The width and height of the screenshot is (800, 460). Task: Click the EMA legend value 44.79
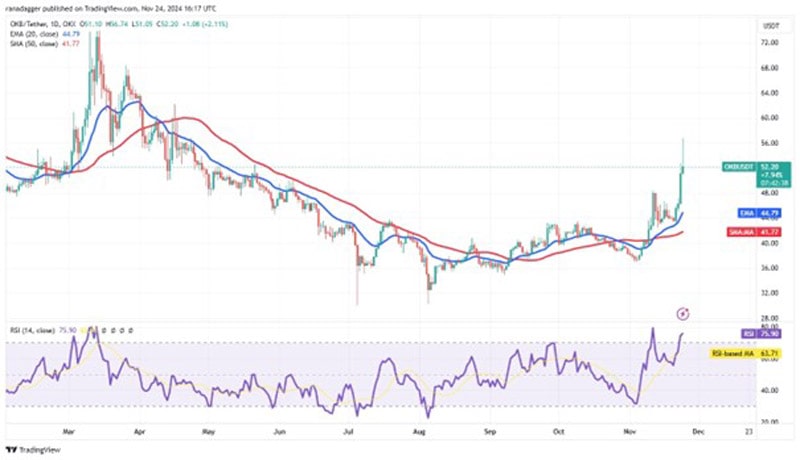pos(70,34)
